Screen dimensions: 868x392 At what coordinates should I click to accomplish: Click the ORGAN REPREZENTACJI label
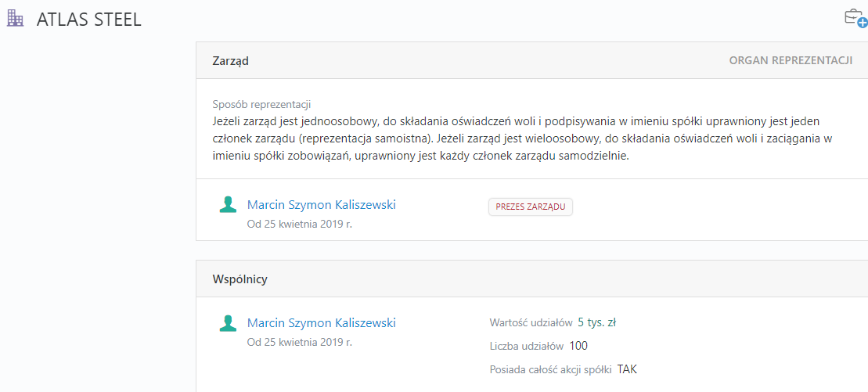tap(791, 61)
